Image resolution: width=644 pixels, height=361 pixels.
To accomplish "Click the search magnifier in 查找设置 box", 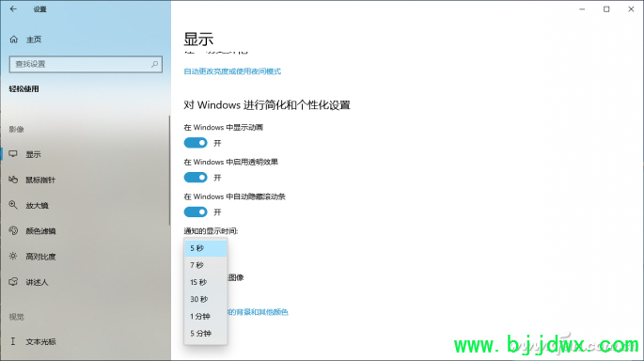I will pyautogui.click(x=154, y=64).
